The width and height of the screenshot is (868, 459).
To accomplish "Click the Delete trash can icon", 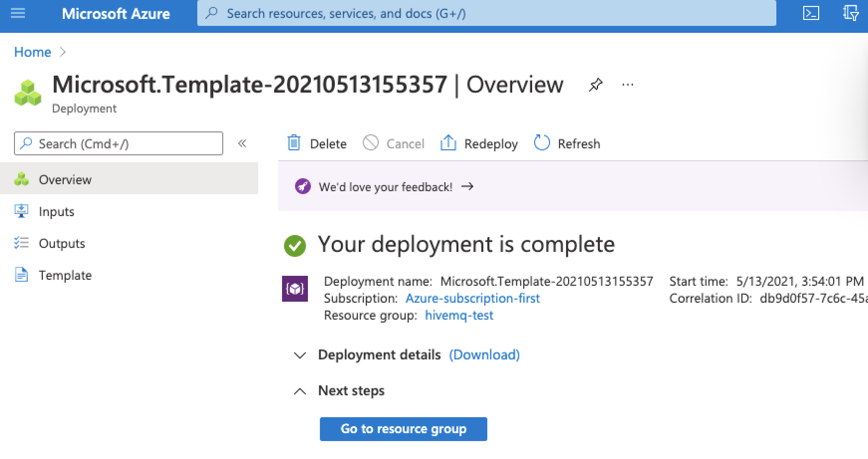I will 294,143.
